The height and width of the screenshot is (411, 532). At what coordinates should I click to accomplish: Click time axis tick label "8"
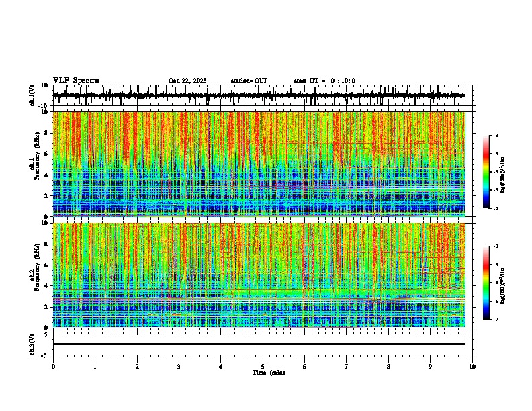pyautogui.click(x=388, y=367)
